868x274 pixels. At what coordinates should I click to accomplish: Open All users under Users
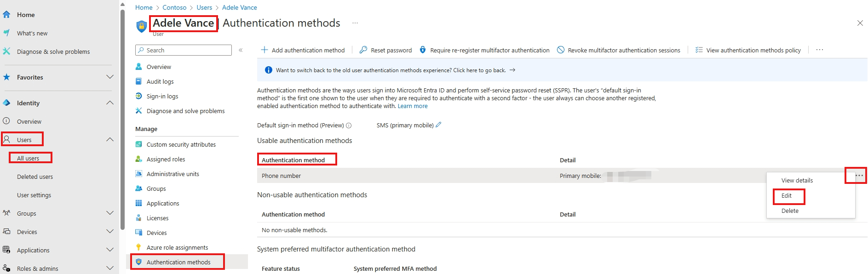pos(28,158)
